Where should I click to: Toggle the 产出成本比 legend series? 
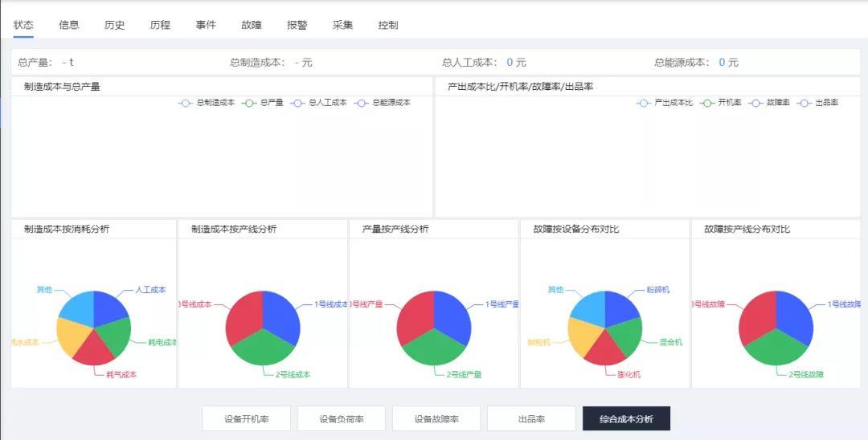[665, 103]
